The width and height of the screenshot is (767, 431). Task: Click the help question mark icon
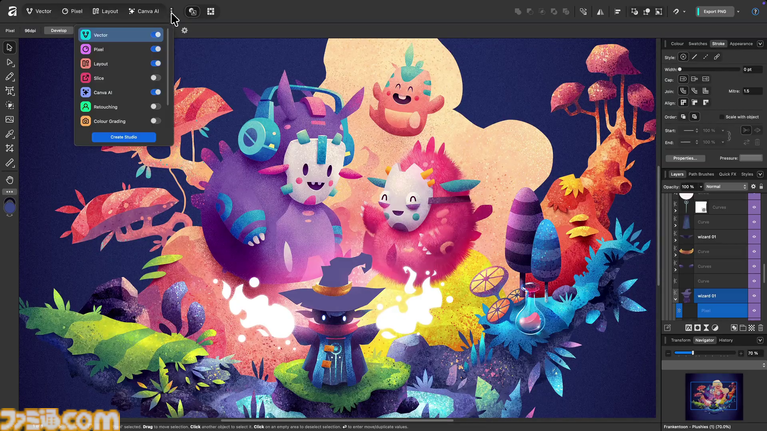tap(754, 11)
